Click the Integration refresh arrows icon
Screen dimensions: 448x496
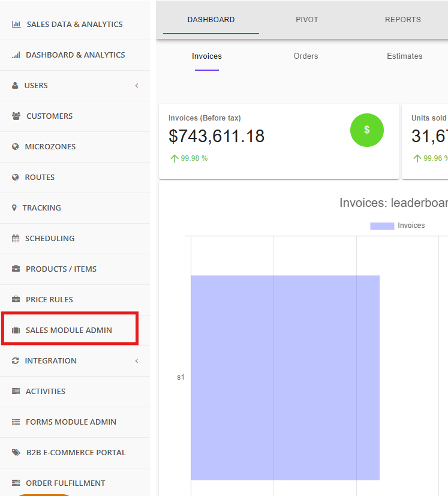click(15, 360)
